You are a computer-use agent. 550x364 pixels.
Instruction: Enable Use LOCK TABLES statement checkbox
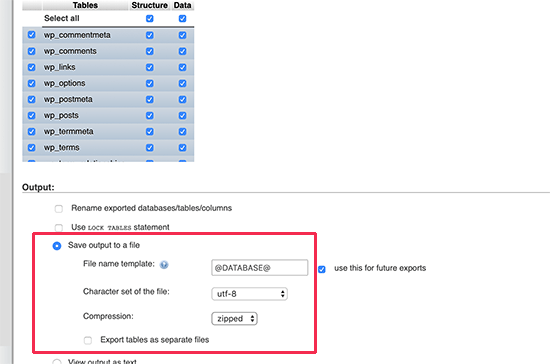coord(59,228)
